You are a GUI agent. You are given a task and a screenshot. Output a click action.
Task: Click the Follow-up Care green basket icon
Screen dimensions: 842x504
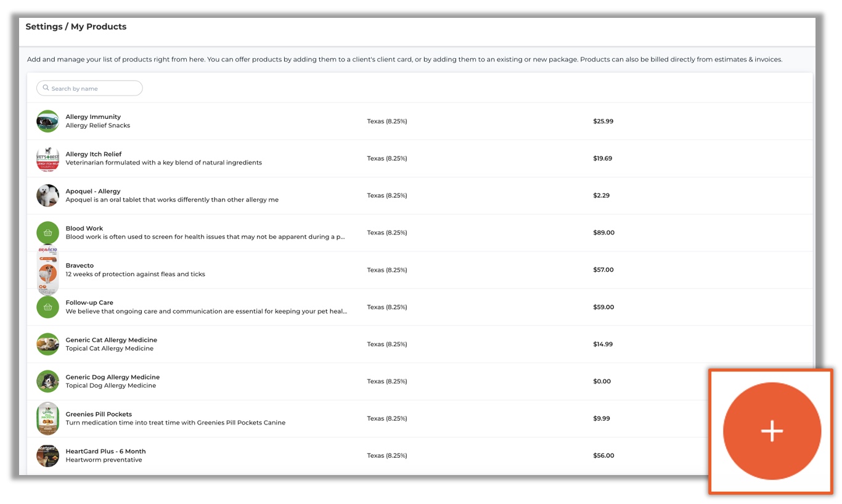[47, 307]
